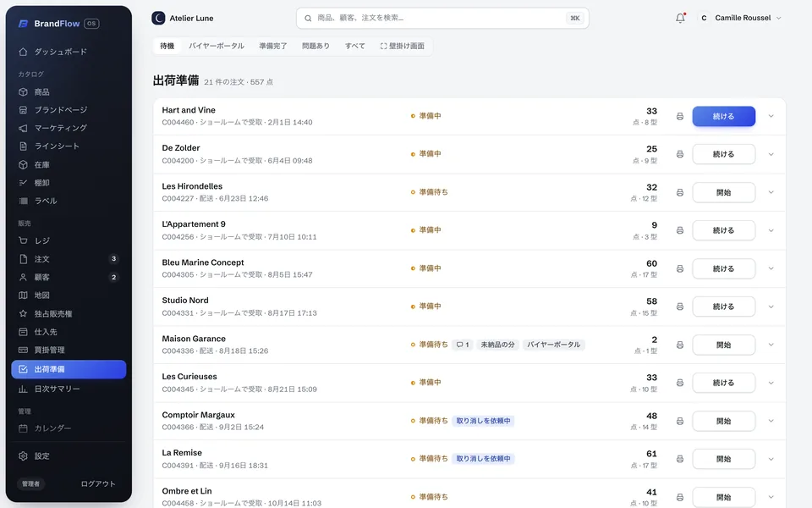
Task: Expand the Hart and Vine row
Action: [771, 116]
